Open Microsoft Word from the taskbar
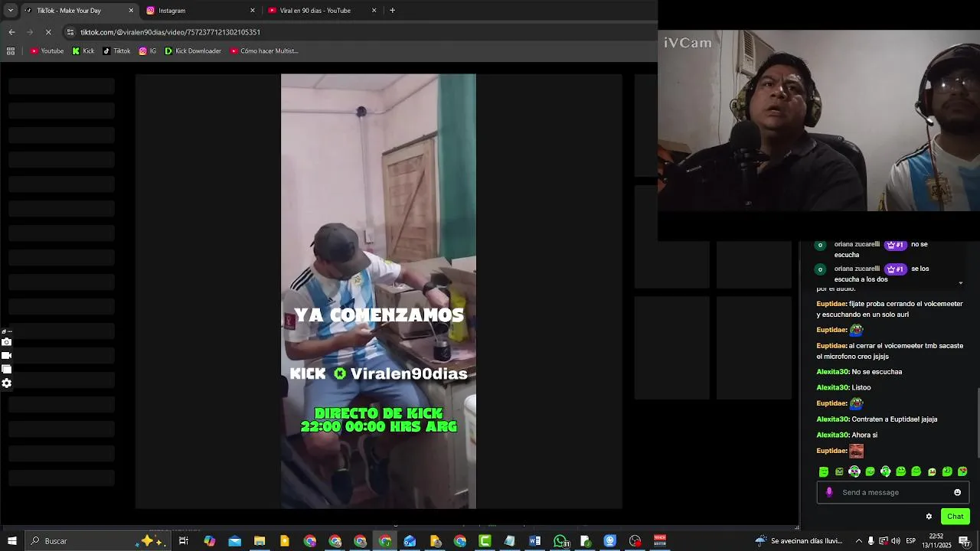 coord(534,541)
